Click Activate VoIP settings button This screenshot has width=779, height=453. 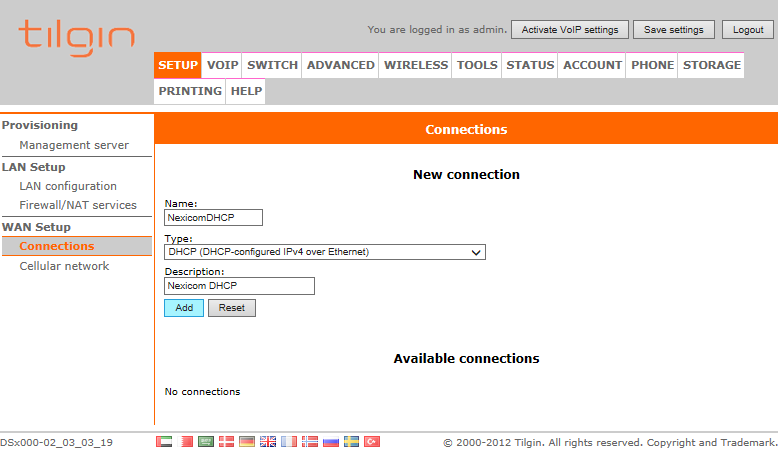pyautogui.click(x=570, y=30)
